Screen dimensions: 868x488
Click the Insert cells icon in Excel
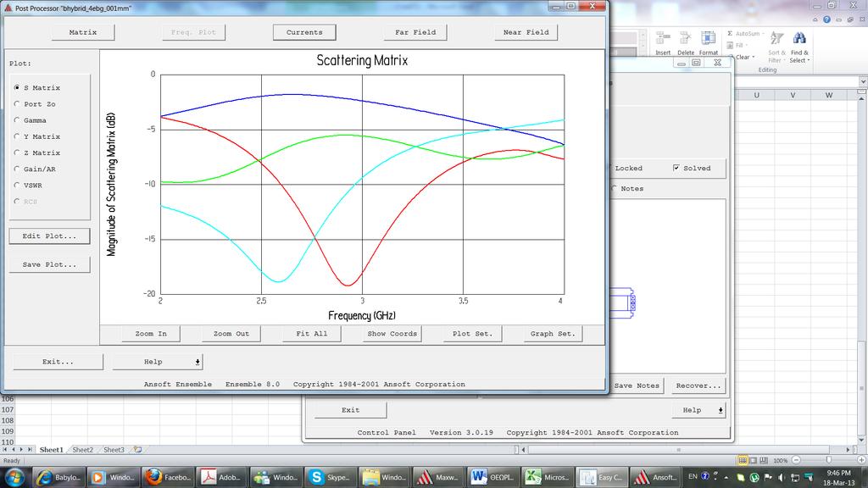pos(663,38)
